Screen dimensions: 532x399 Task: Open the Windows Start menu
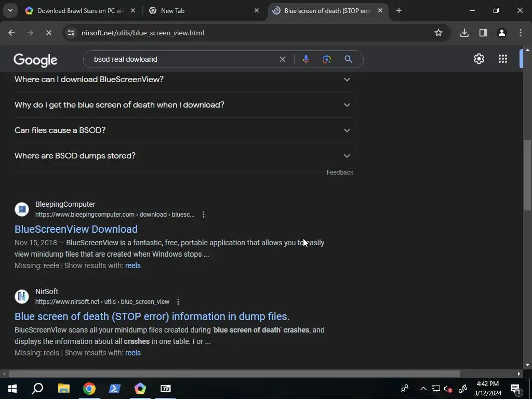[x=12, y=389]
